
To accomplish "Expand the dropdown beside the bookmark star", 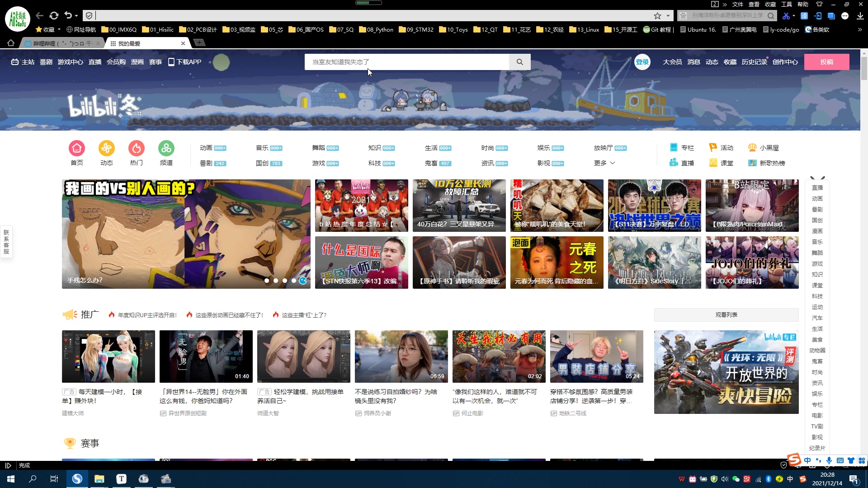I will 668,16.
